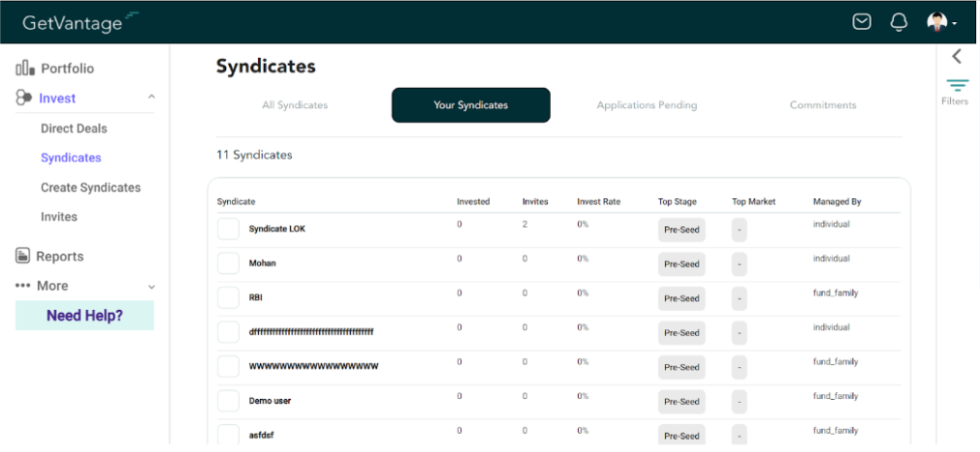Switch to the All Syndicates tab
This screenshot has width=980, height=452.
[x=295, y=105]
